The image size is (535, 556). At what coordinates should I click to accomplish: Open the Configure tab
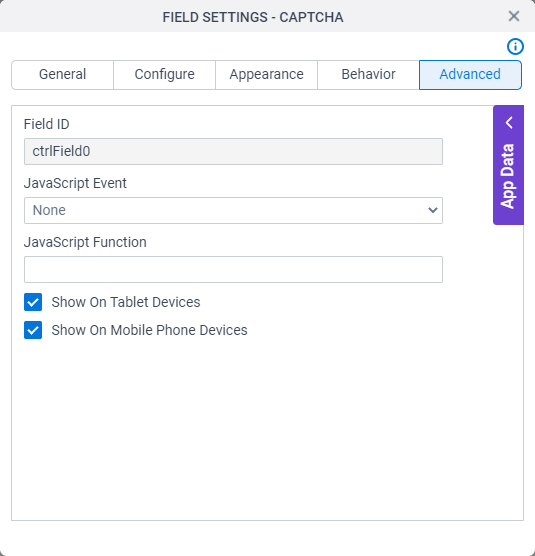[x=165, y=75]
